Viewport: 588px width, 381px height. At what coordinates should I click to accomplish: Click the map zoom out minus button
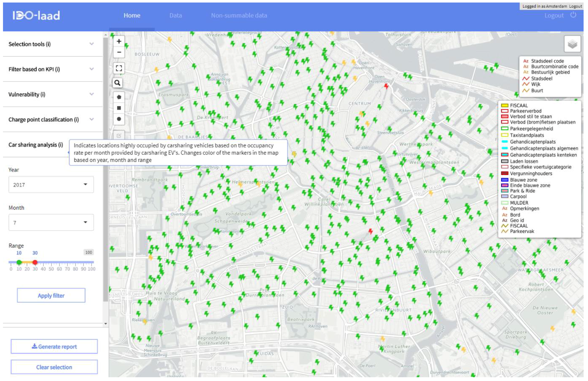(x=119, y=52)
